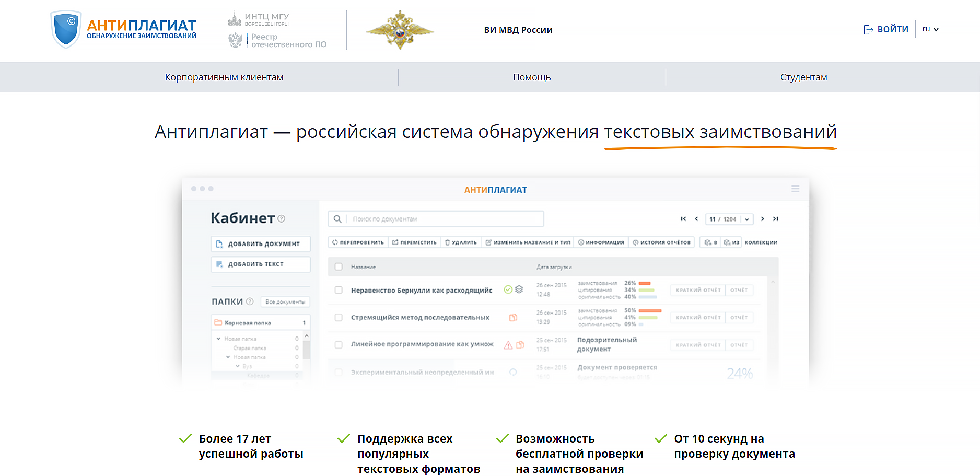Screen dimensions: 980x476
Task: Toggle the select-all checkbox in table header
Action: (339, 267)
